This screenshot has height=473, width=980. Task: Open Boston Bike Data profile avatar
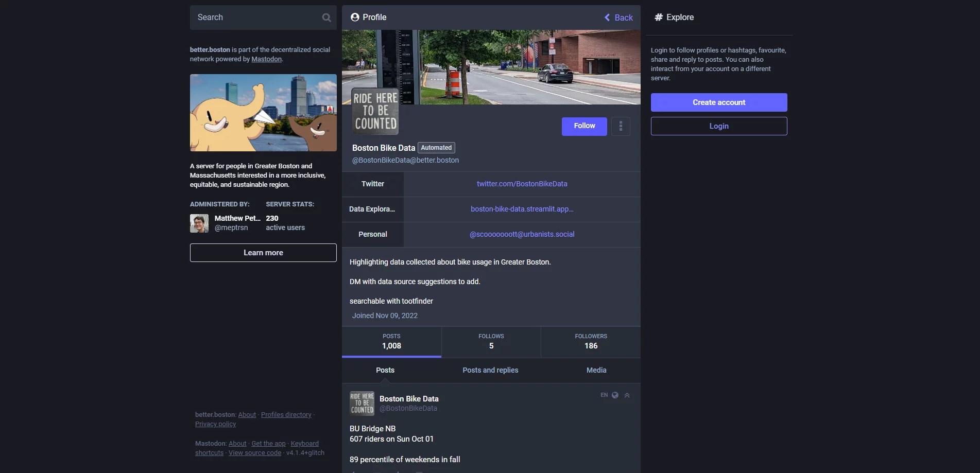click(x=375, y=111)
